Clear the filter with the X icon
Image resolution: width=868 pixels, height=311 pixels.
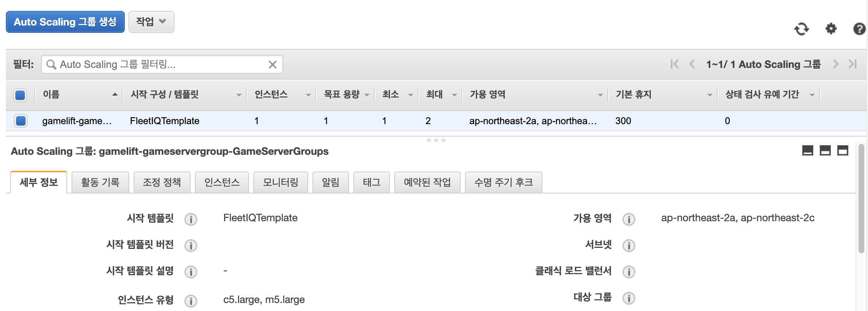point(273,65)
